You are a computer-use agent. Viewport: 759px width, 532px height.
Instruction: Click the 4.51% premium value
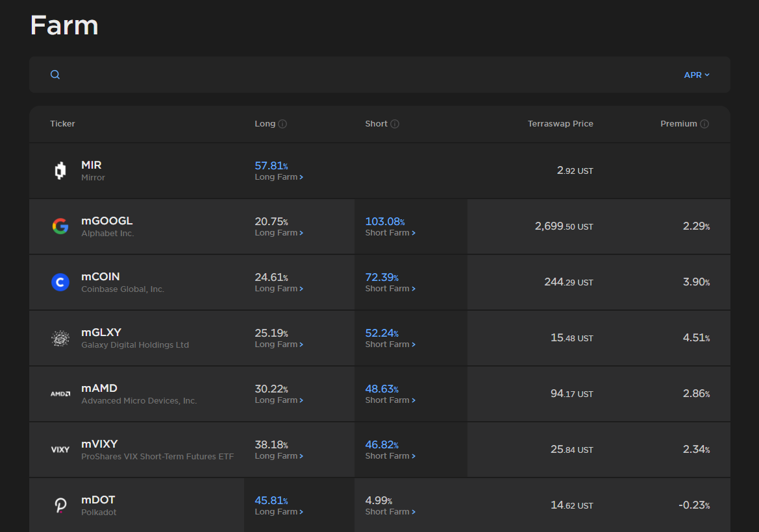[696, 337]
